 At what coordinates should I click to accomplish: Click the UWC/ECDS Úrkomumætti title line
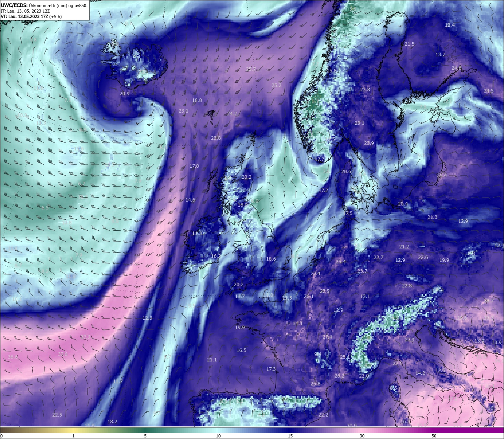(44, 5)
